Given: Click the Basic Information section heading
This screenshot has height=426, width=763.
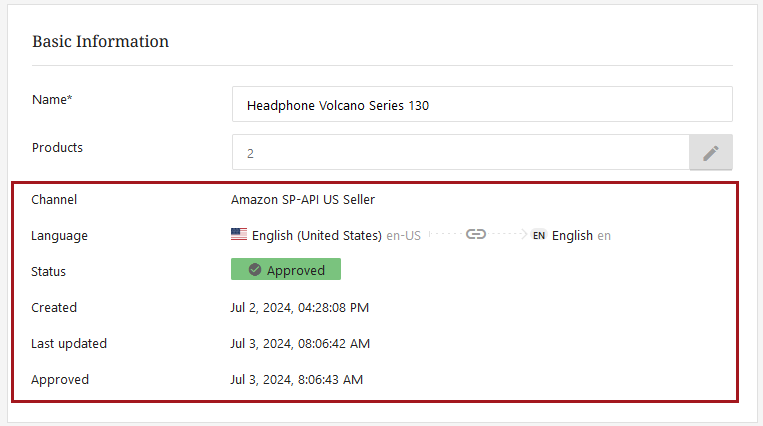Looking at the screenshot, I should [x=100, y=42].
